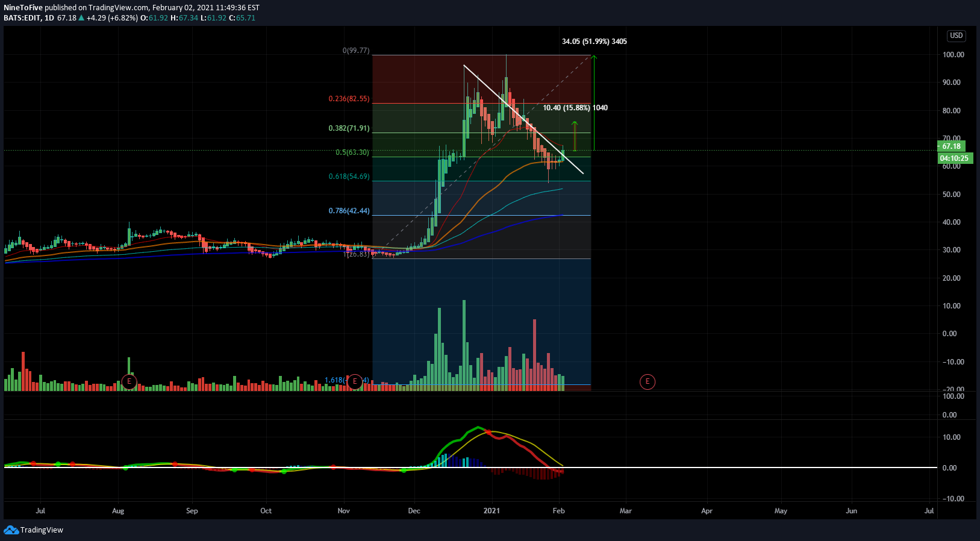Click the USD currency button
This screenshot has height=541, width=980.
pyautogui.click(x=957, y=36)
